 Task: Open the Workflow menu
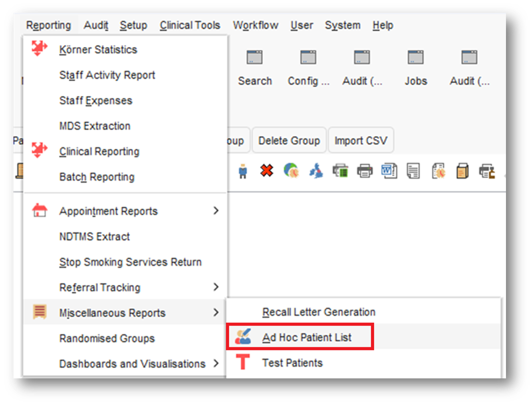pyautogui.click(x=255, y=25)
